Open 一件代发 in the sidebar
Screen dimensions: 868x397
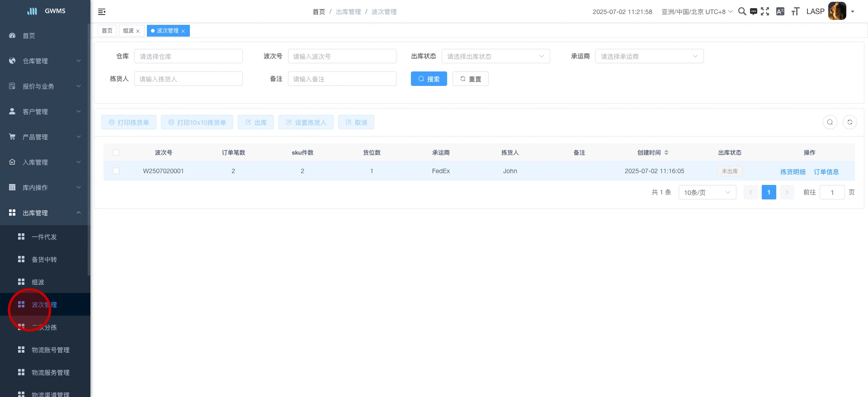pyautogui.click(x=44, y=237)
